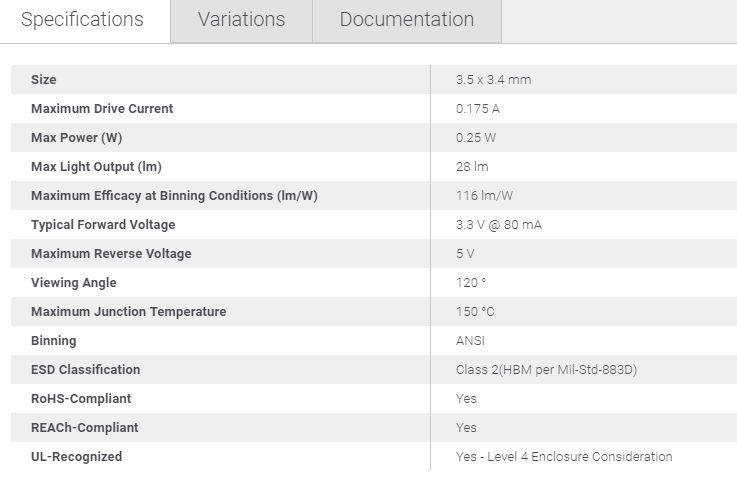
Task: Select the Size row label
Action: coord(44,79)
